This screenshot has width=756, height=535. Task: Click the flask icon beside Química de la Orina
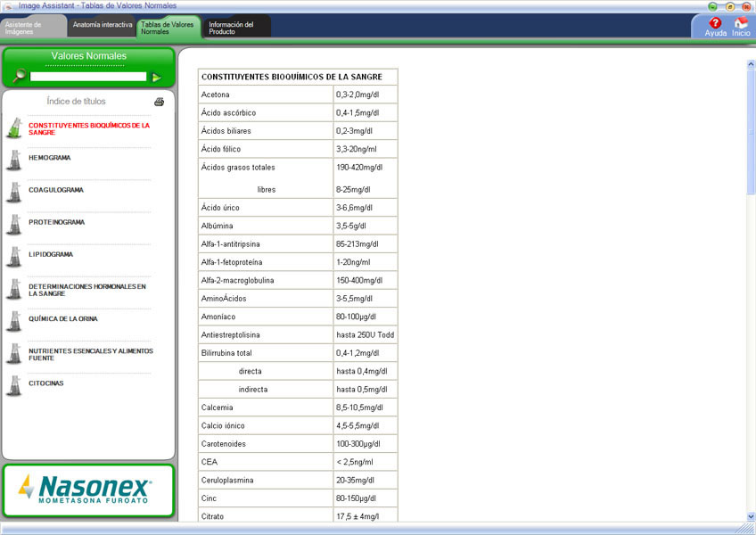pos(15,322)
